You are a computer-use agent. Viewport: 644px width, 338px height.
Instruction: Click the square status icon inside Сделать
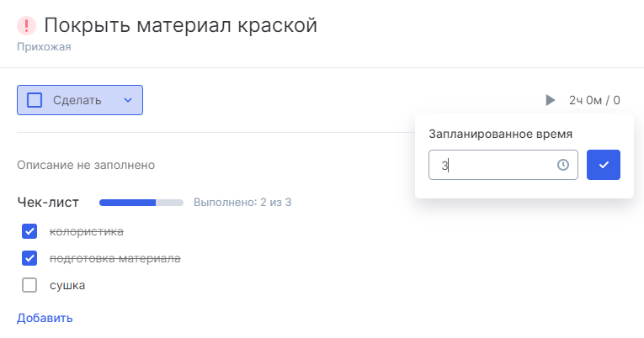click(35, 100)
